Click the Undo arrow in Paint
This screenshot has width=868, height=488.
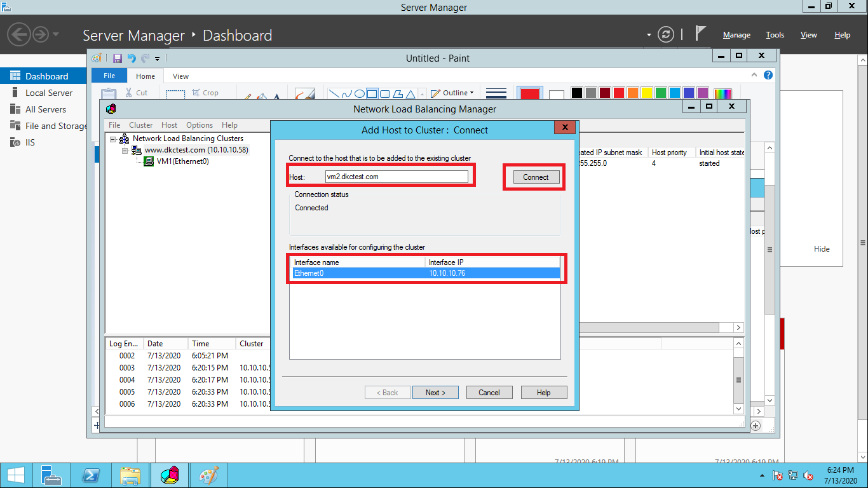[x=132, y=58]
